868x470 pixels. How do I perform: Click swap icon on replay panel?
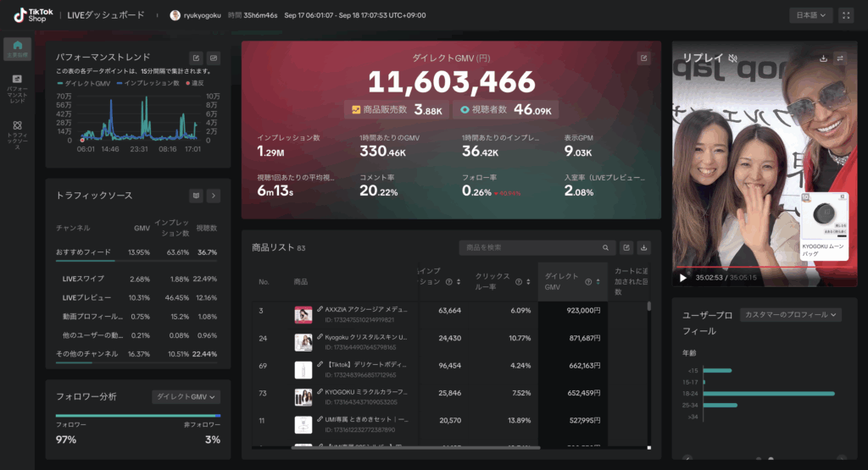tap(840, 58)
